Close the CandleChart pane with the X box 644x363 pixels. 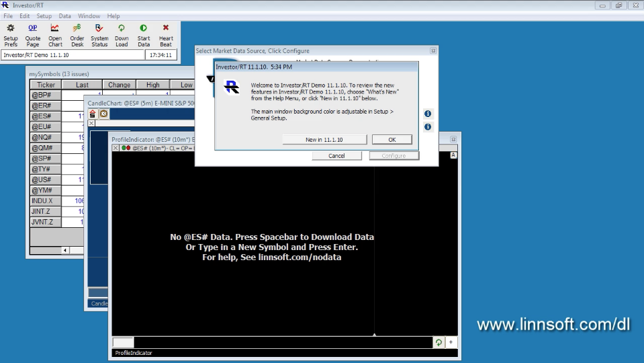click(x=91, y=123)
